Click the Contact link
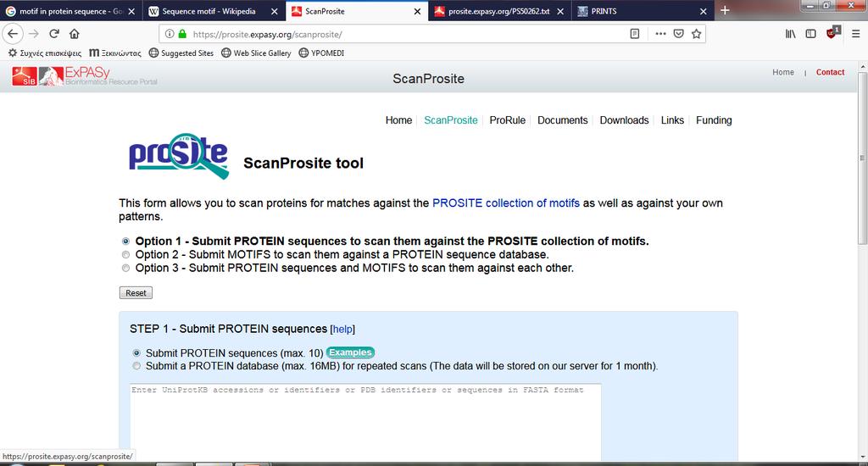Viewport: 868px width, 466px height. [x=830, y=72]
